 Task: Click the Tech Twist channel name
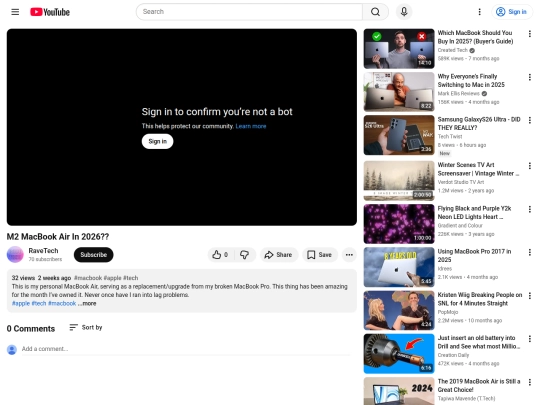coord(450,137)
